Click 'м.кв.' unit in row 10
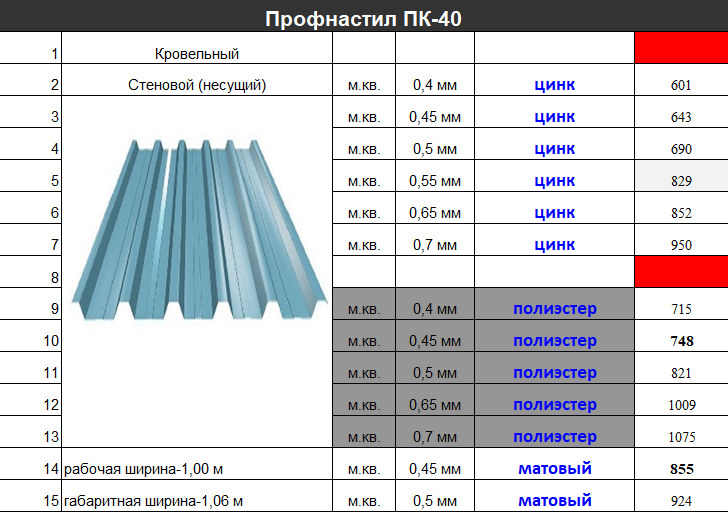Screen dimensions: 728x512 [x=364, y=342]
